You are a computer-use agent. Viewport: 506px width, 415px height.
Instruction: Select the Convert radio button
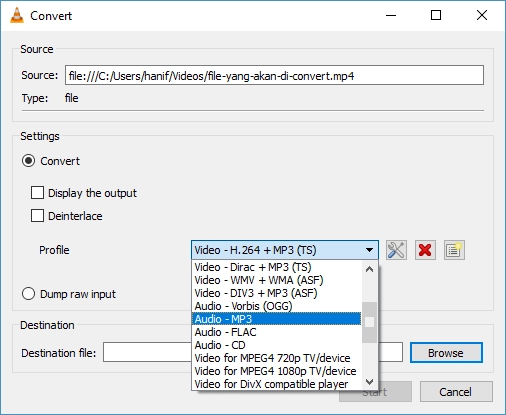coord(28,161)
